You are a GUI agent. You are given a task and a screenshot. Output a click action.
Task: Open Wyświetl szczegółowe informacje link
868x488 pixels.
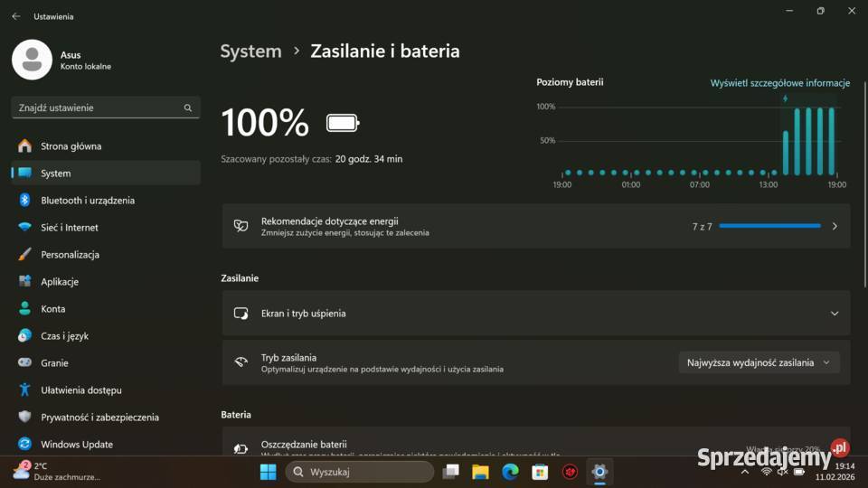click(780, 83)
